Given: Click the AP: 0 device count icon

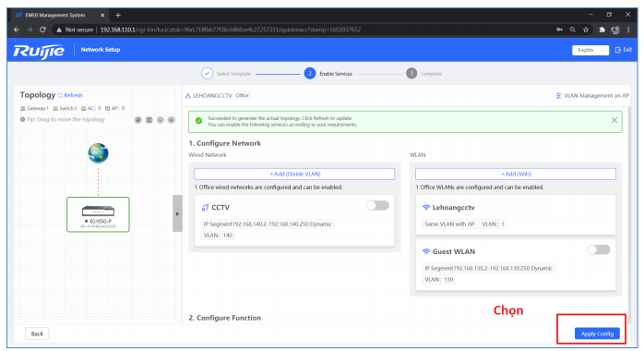Looking at the screenshot, I should point(107,108).
